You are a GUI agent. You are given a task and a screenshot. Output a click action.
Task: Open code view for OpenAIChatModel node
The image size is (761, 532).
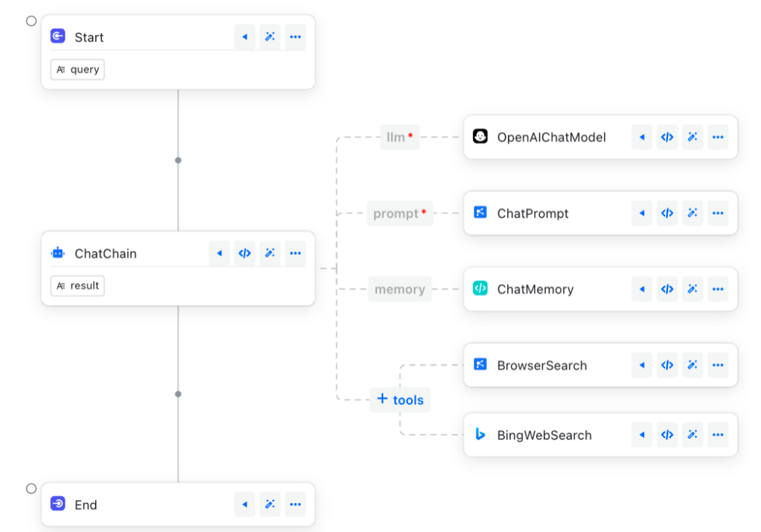click(667, 137)
